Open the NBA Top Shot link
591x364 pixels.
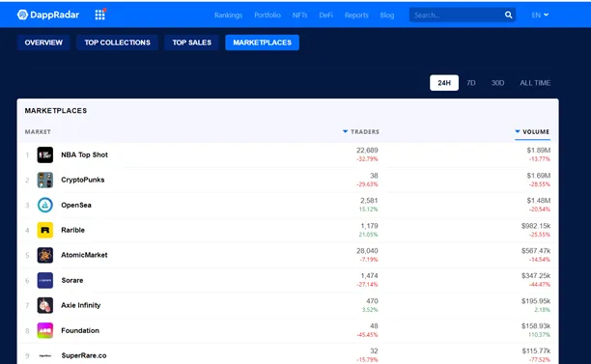click(84, 154)
